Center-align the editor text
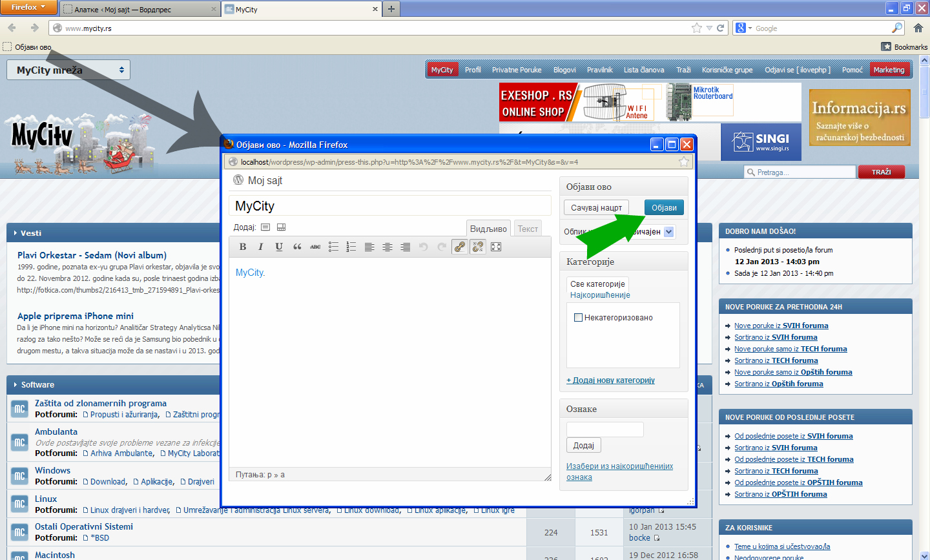 click(x=387, y=247)
